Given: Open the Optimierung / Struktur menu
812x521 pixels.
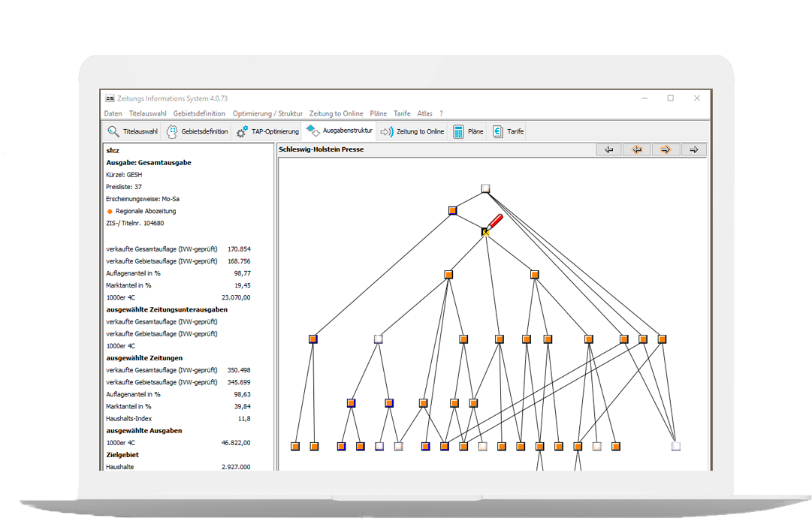Looking at the screenshot, I should pos(267,113).
